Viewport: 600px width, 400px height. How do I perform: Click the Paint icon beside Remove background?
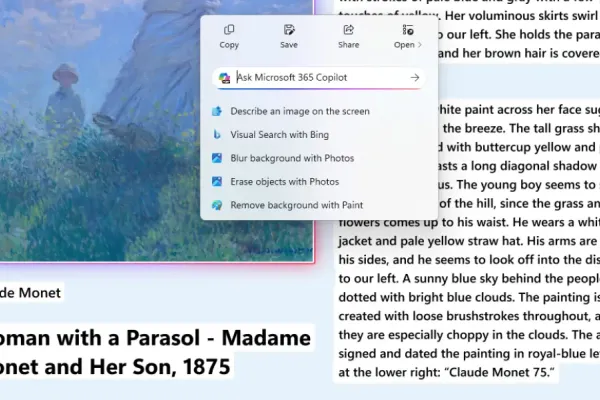[217, 205]
